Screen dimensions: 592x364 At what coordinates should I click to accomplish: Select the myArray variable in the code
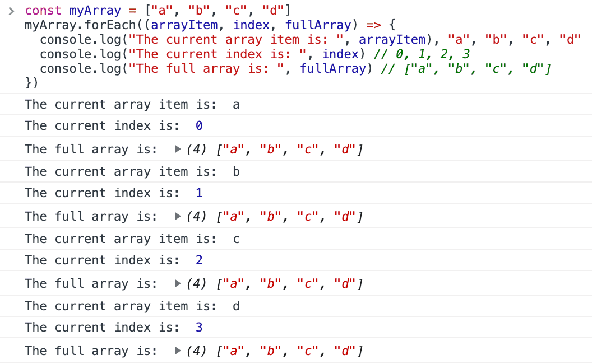[x=94, y=10]
